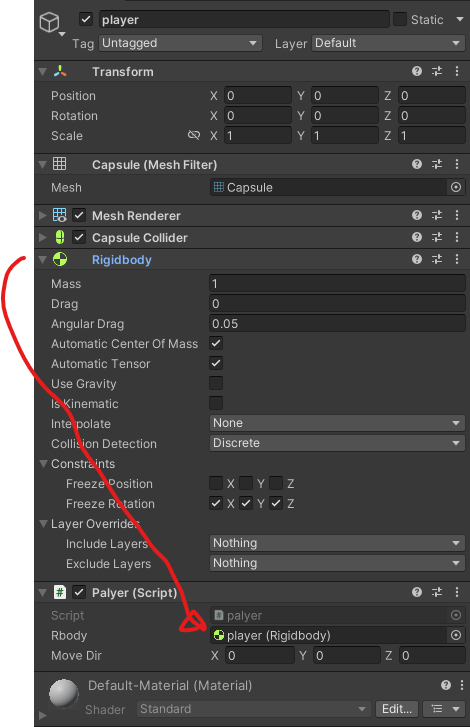Disable the Capsule Collider component

pos(79,237)
